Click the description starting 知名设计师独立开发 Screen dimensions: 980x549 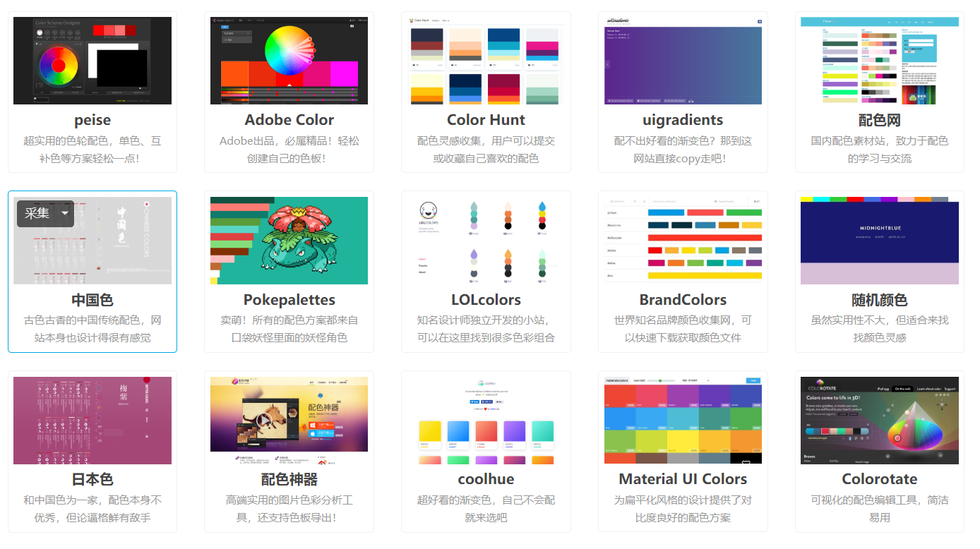point(486,329)
